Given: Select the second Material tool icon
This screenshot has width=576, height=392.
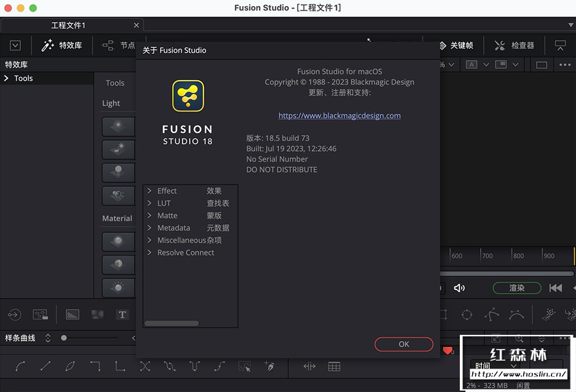Looking at the screenshot, I should tap(118, 265).
